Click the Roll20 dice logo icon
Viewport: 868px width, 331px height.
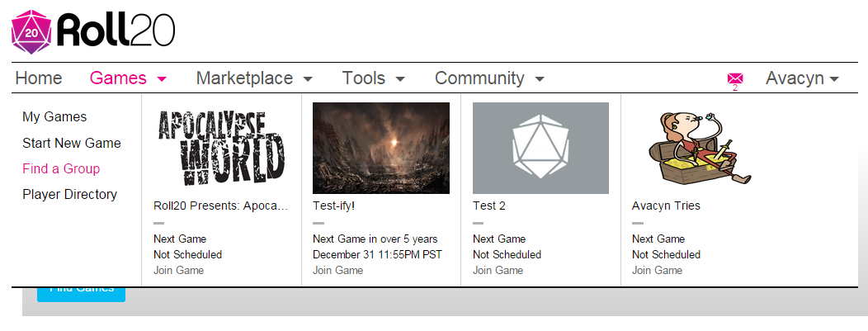[x=31, y=31]
